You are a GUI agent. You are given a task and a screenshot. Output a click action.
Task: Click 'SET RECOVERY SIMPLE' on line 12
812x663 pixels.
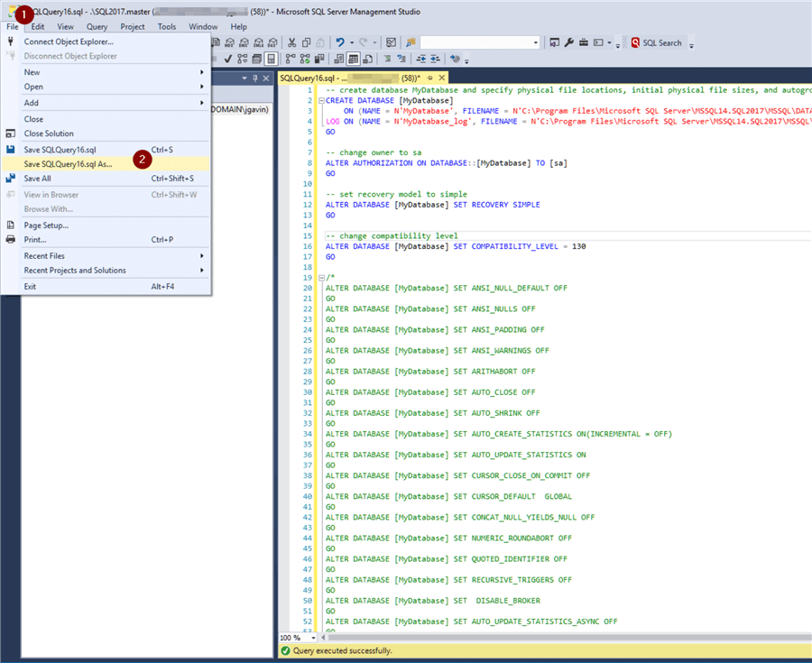point(496,205)
